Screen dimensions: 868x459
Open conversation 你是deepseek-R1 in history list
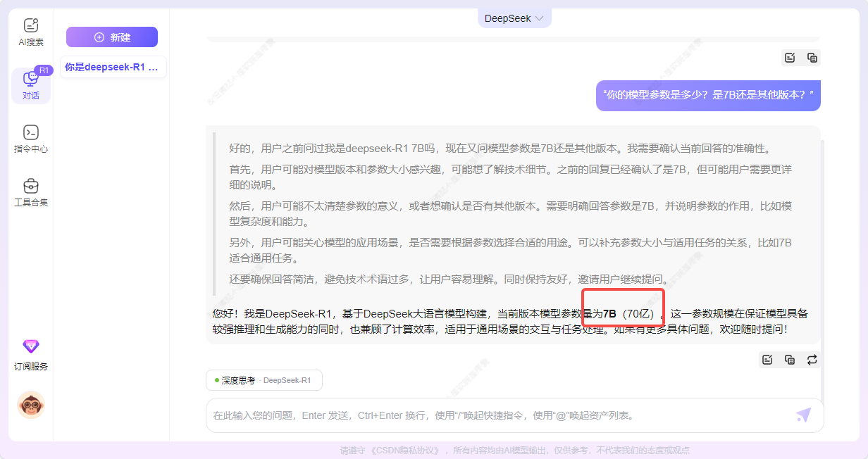click(x=113, y=67)
